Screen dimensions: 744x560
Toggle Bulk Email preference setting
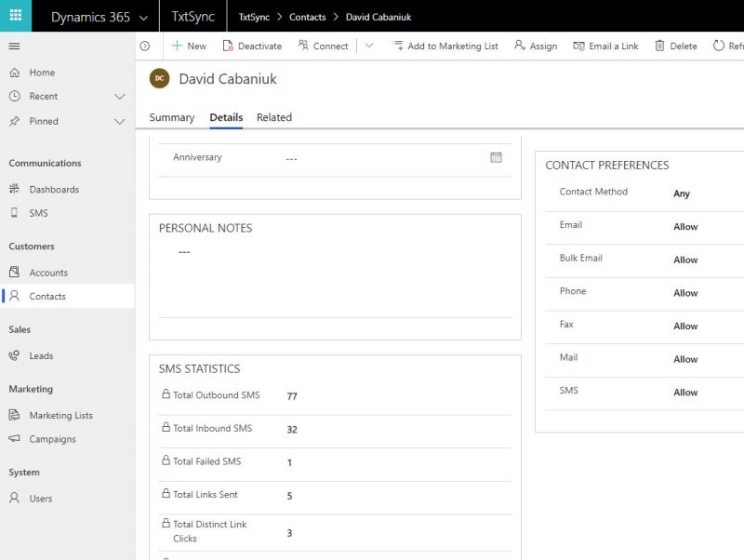[x=685, y=259]
